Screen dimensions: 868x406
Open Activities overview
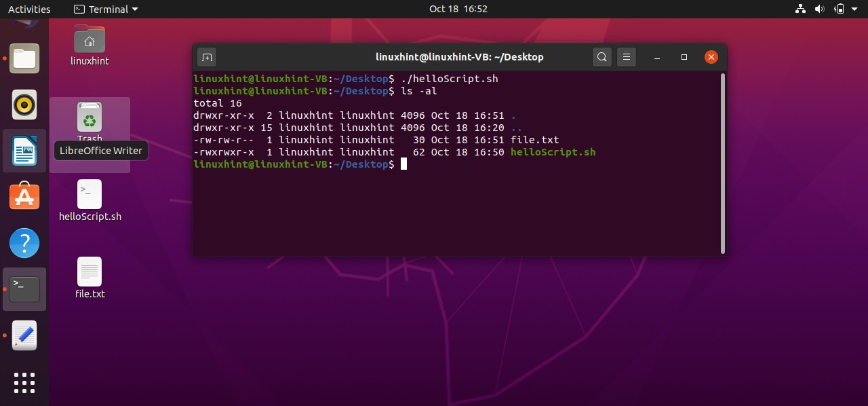tap(29, 9)
